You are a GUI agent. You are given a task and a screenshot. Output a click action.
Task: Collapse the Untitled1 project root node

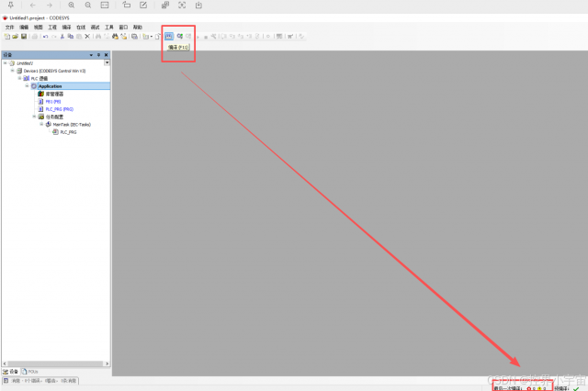pyautogui.click(x=6, y=63)
